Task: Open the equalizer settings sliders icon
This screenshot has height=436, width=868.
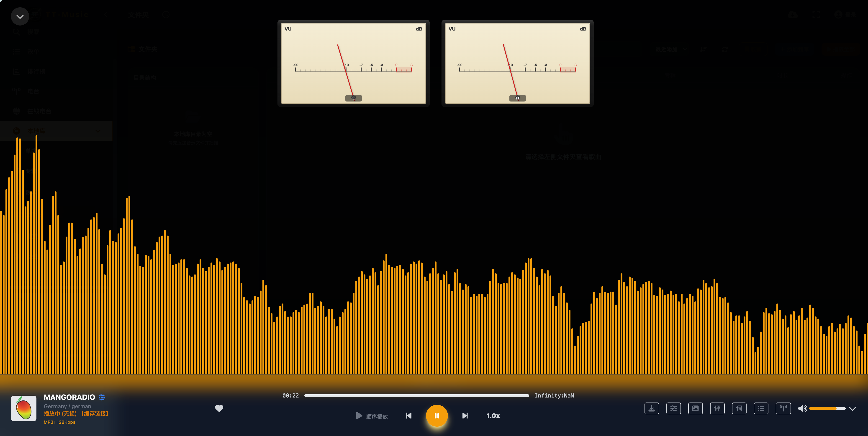Action: [x=674, y=409]
